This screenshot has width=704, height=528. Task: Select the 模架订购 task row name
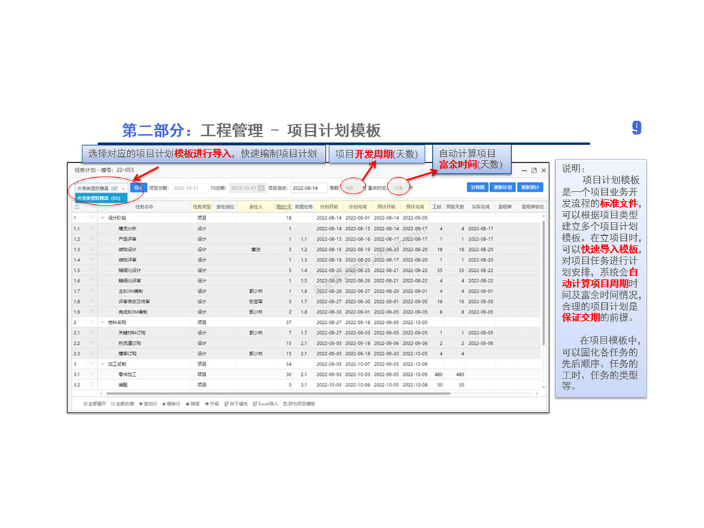(x=127, y=354)
